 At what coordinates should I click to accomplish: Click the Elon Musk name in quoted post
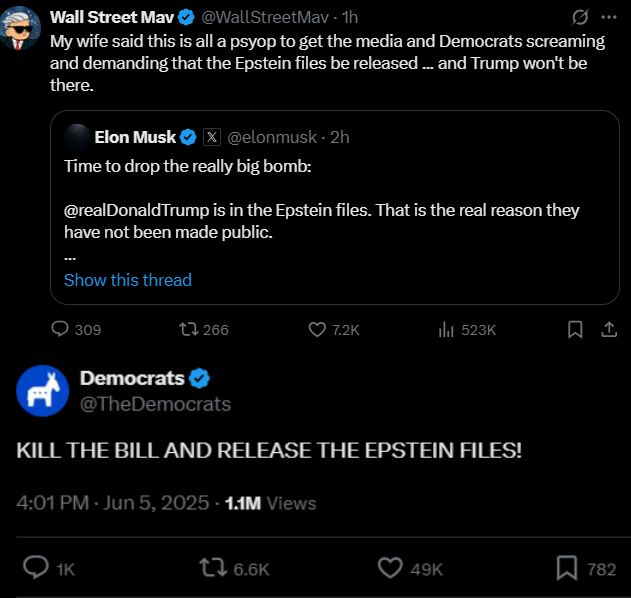(135, 137)
